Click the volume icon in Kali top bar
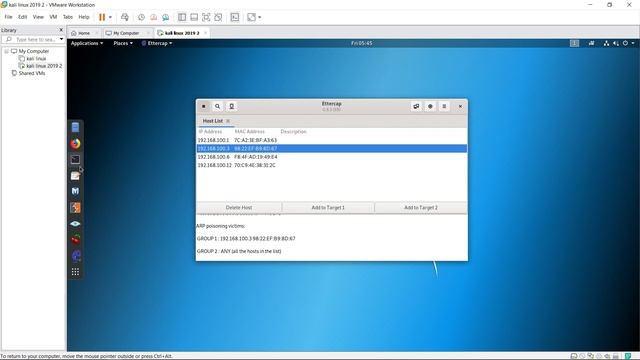Image resolution: width=640 pixels, height=360 pixels. point(616,43)
